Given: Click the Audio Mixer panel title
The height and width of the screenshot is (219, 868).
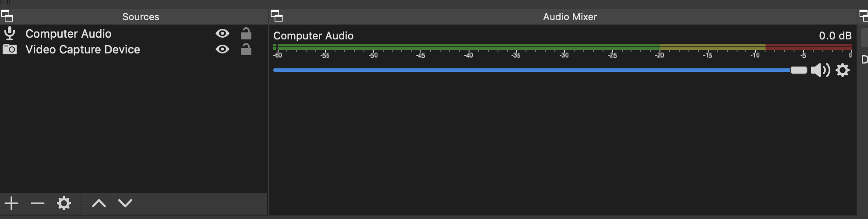Looking at the screenshot, I should click(570, 17).
